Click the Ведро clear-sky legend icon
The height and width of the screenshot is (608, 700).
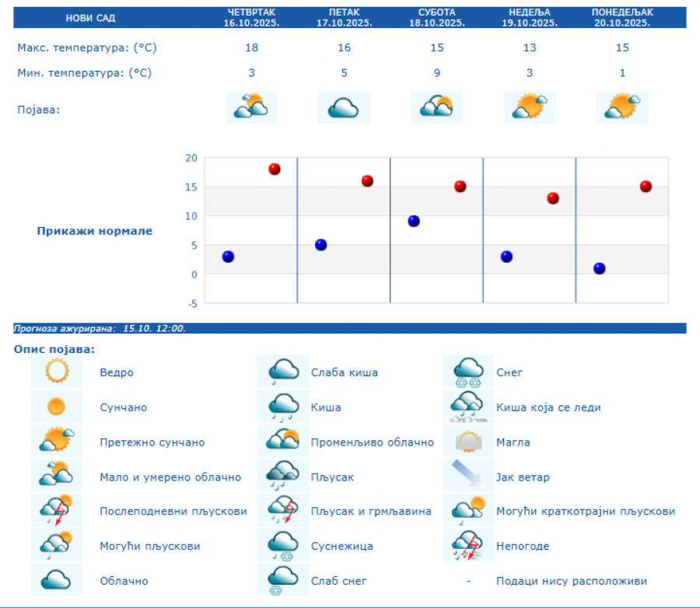click(x=57, y=372)
